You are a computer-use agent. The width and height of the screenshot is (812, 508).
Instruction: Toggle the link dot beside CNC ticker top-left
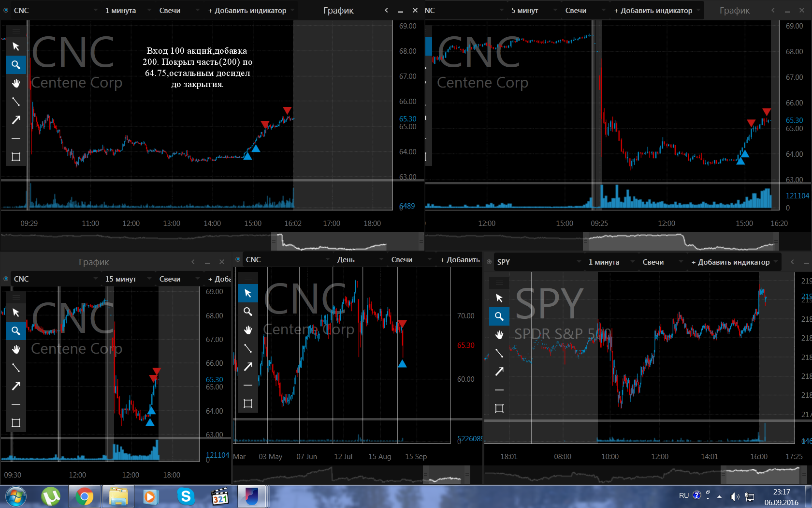pos(6,10)
